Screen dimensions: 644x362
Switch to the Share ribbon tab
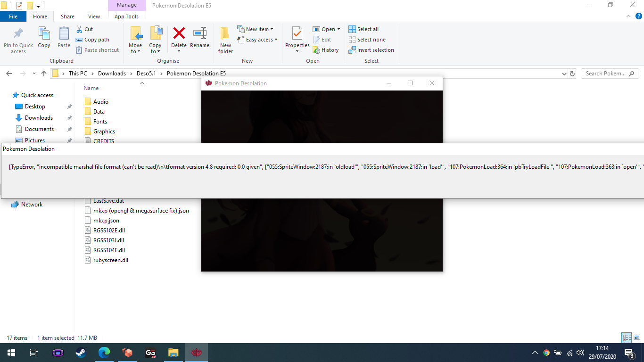tap(67, 16)
